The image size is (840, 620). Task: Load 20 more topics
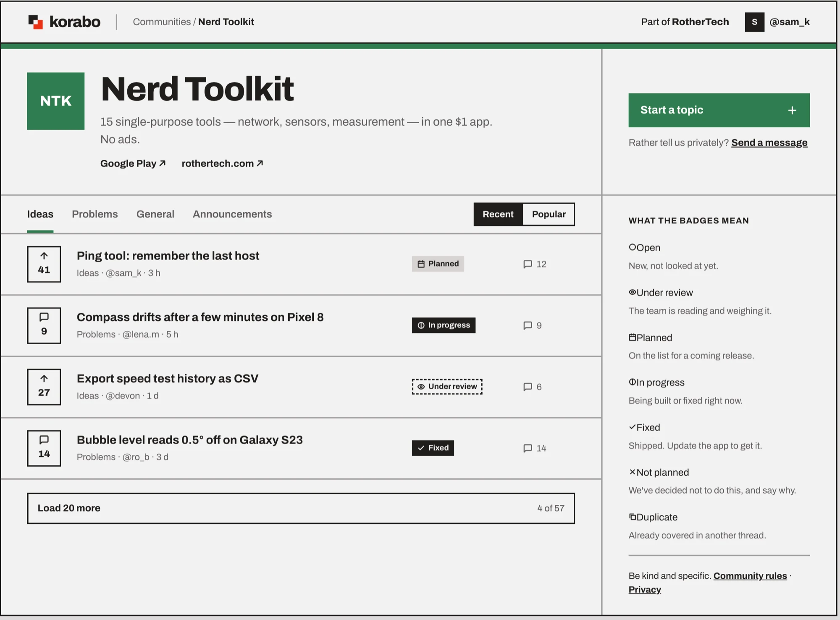tap(301, 508)
